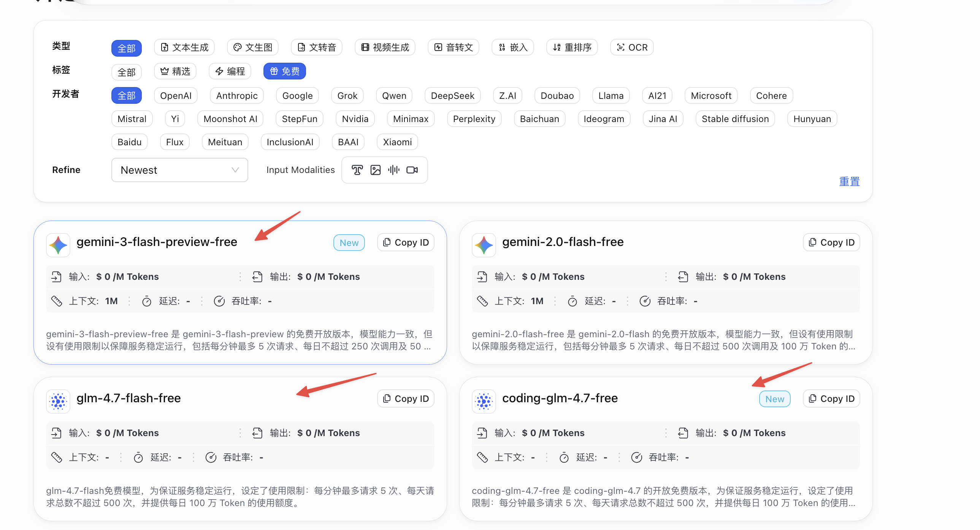Toggle text input modality icon

click(357, 170)
